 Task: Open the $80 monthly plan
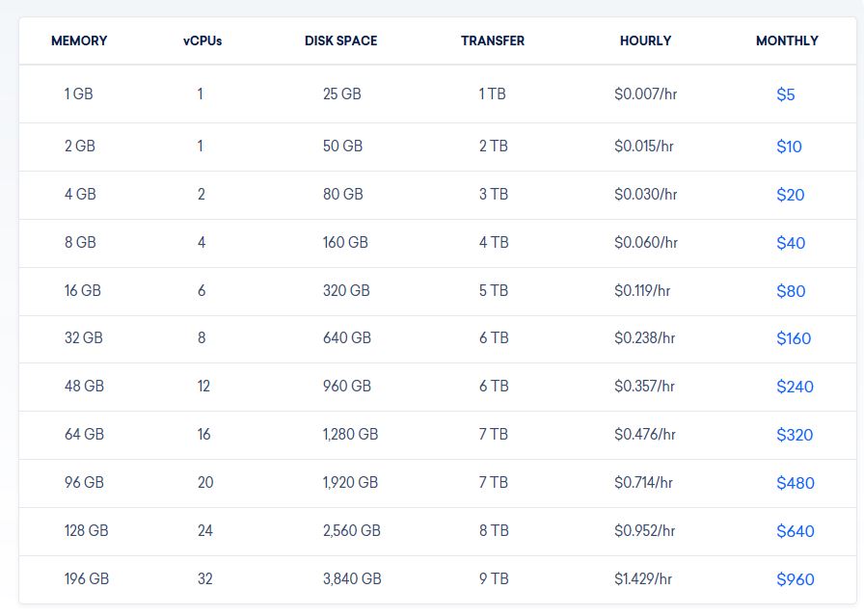pyautogui.click(x=791, y=291)
